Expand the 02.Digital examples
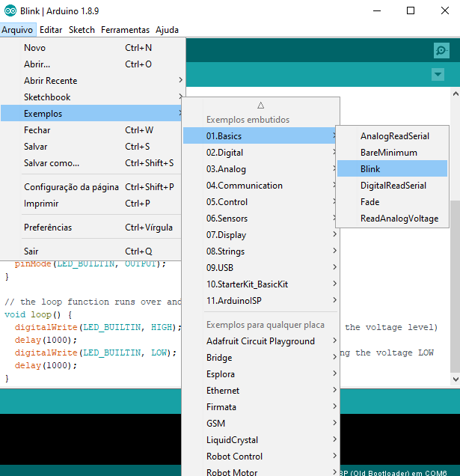The width and height of the screenshot is (460, 476). [x=260, y=152]
